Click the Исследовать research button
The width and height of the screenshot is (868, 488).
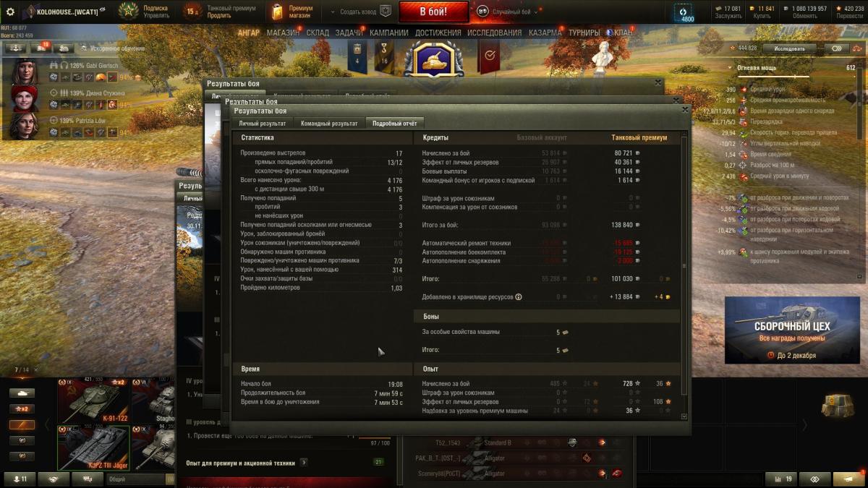789,48
